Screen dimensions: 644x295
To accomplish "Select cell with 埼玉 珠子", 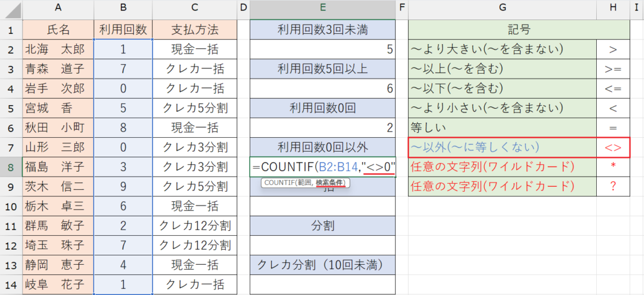I will coord(58,246).
